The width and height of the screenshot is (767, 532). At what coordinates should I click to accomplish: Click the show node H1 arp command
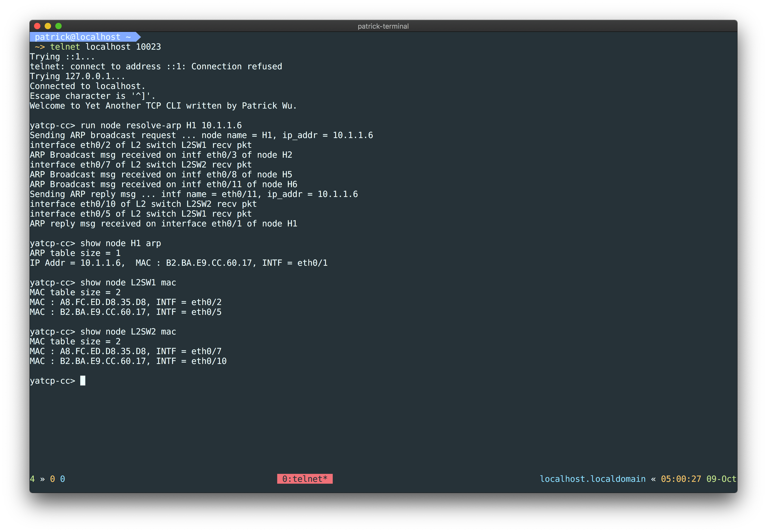coord(120,243)
